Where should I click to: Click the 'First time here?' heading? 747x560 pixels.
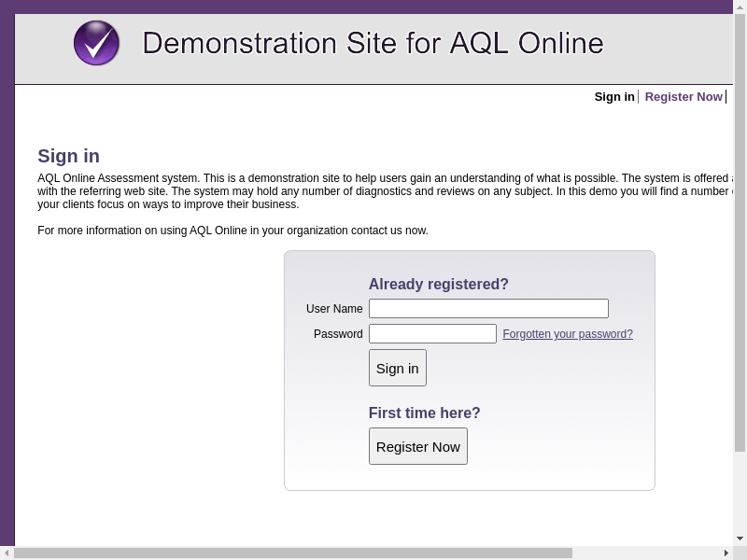[x=424, y=413]
